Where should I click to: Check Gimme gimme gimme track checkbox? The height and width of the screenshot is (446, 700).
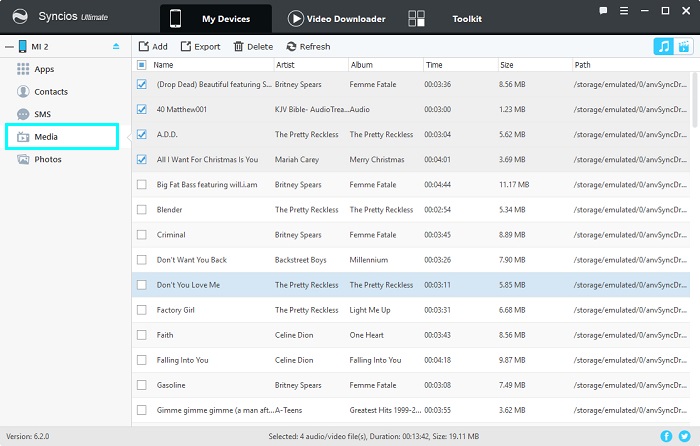[x=142, y=410]
